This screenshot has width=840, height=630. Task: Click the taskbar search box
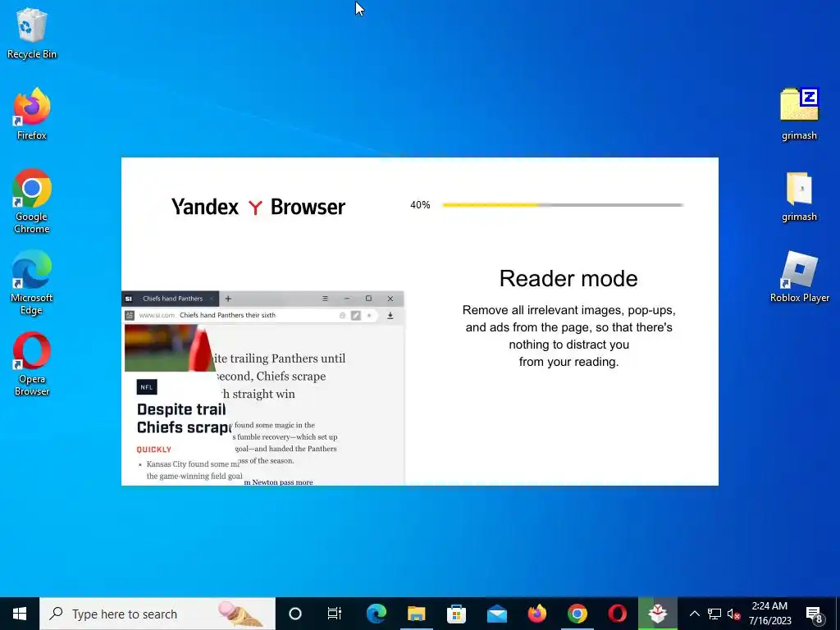(157, 614)
